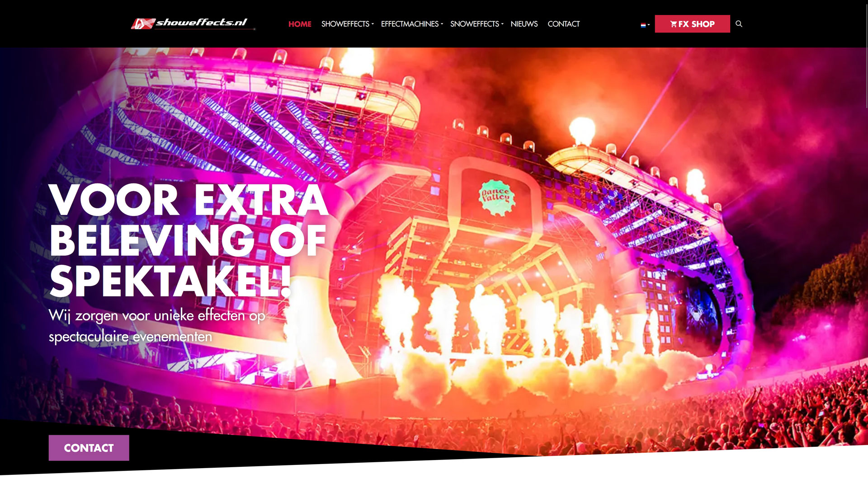Click the red FX SHOP button
The width and height of the screenshot is (868, 488).
pyautogui.click(x=692, y=24)
